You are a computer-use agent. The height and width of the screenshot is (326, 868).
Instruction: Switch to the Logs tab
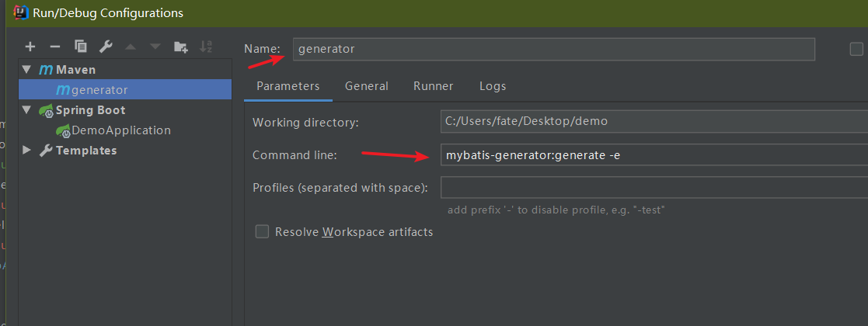tap(493, 86)
